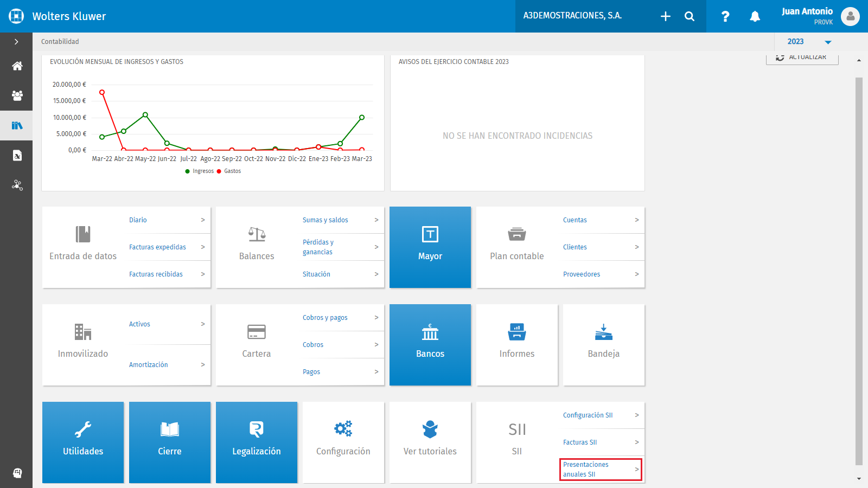Open the Legalización tile

point(257,442)
